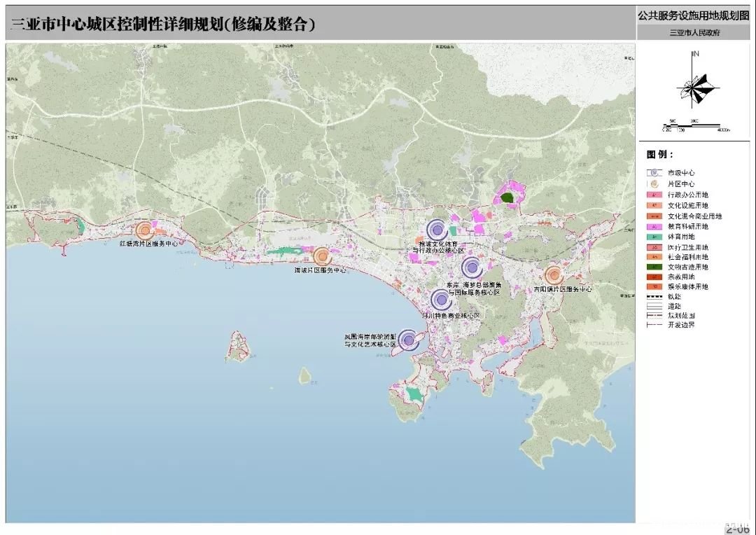The height and width of the screenshot is (535, 756).
Task: Click the 规划范围 legend label
Action: click(681, 316)
